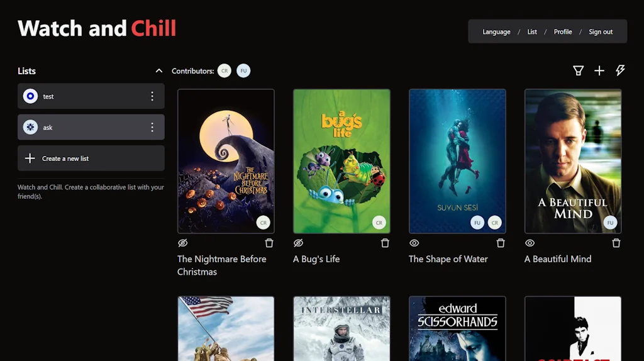Click the Sign out link

tap(601, 31)
